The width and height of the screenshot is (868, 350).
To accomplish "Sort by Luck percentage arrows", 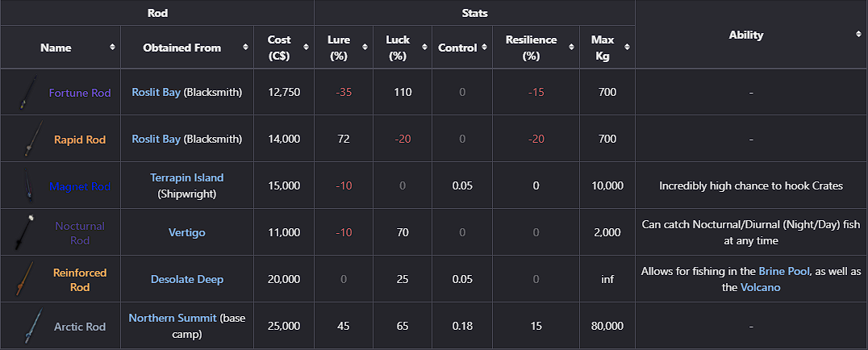I will click(424, 48).
